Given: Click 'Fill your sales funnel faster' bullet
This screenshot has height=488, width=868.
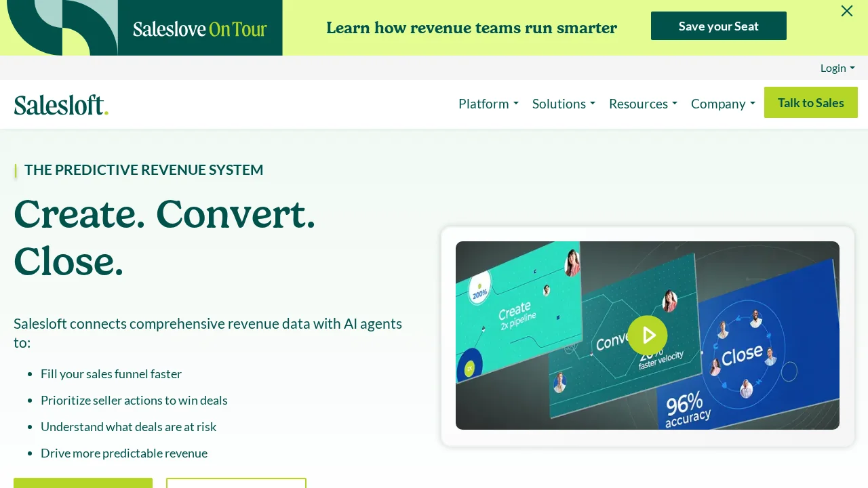Looking at the screenshot, I should tap(111, 373).
